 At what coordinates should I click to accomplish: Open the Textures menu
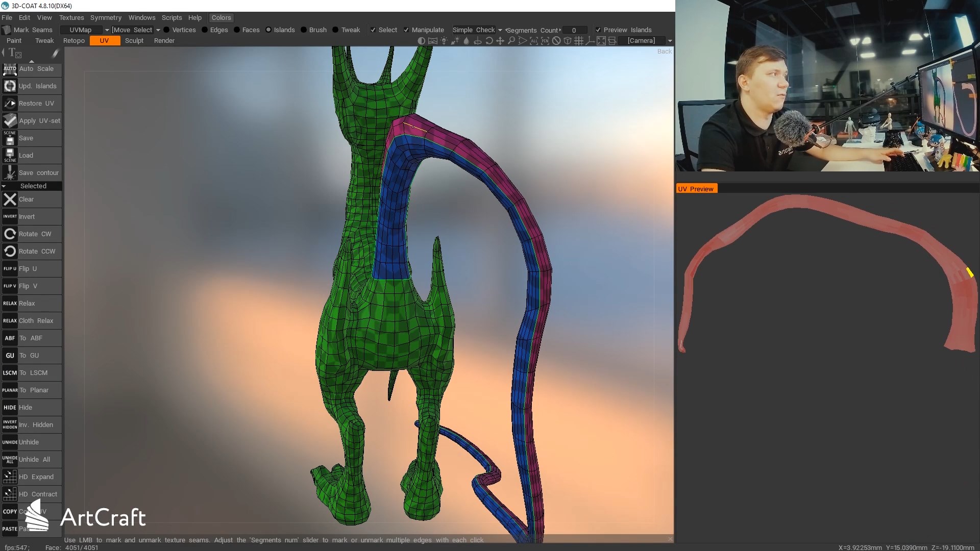[71, 17]
